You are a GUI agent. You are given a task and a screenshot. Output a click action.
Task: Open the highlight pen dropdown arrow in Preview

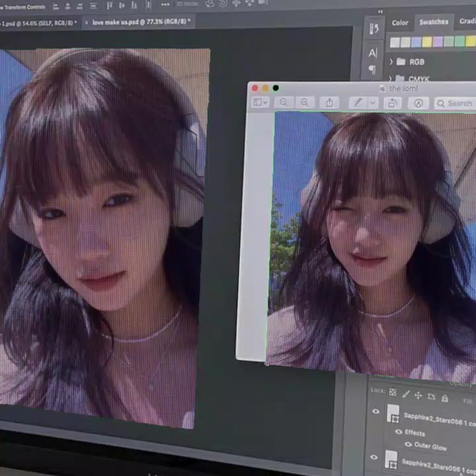[x=373, y=103]
